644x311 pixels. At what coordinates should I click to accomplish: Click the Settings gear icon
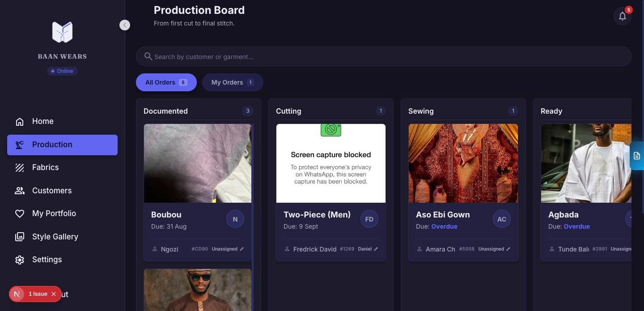20,260
